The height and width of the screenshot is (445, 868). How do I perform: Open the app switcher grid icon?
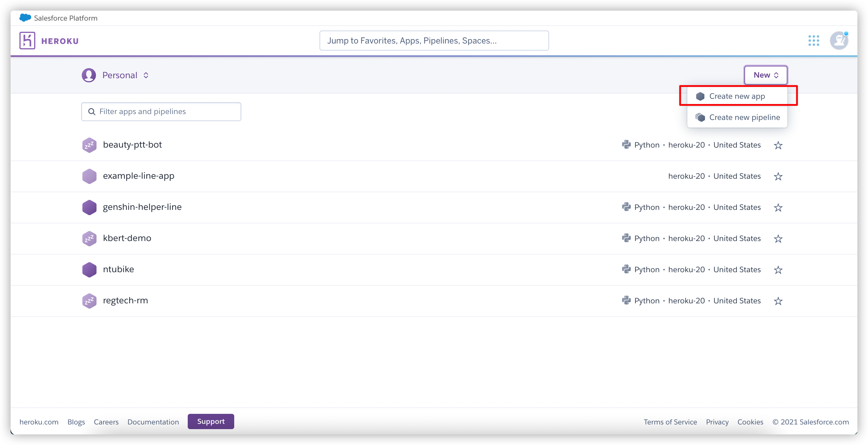click(x=813, y=41)
